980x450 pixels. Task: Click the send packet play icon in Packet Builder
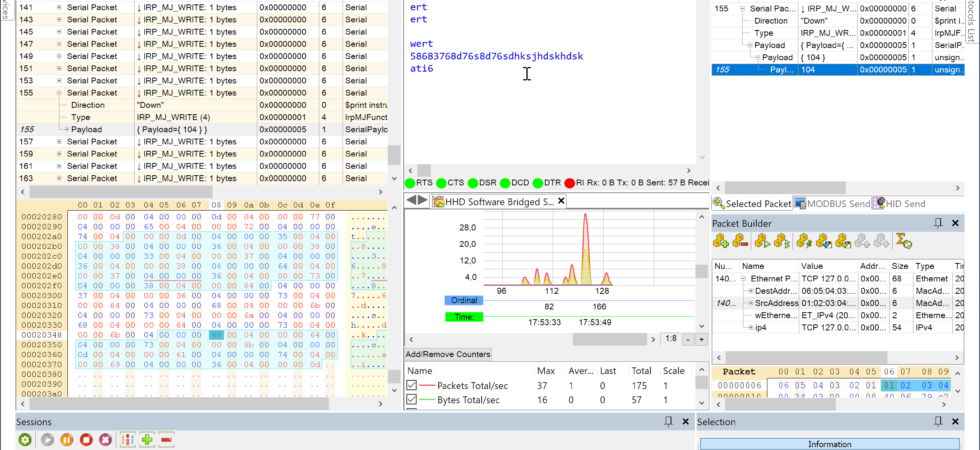coord(761,241)
